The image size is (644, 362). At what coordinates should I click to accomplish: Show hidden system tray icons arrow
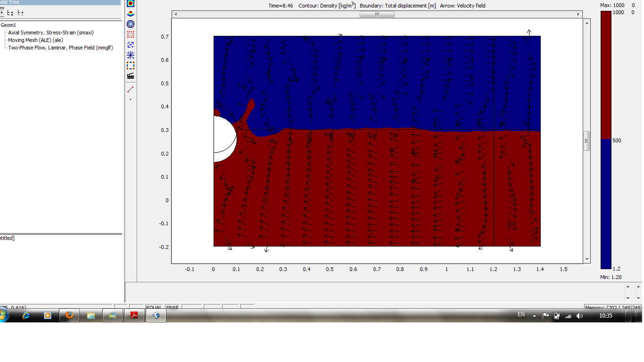point(534,316)
